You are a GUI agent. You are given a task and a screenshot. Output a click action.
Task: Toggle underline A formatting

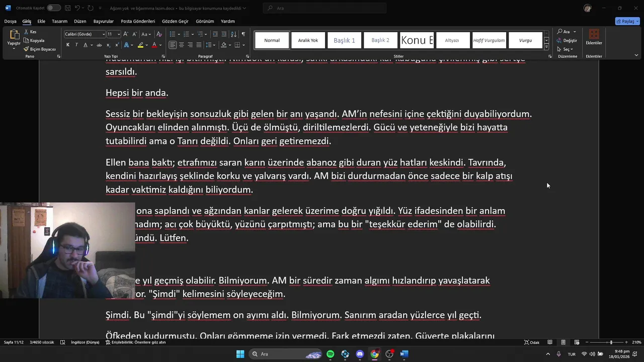[86, 45]
